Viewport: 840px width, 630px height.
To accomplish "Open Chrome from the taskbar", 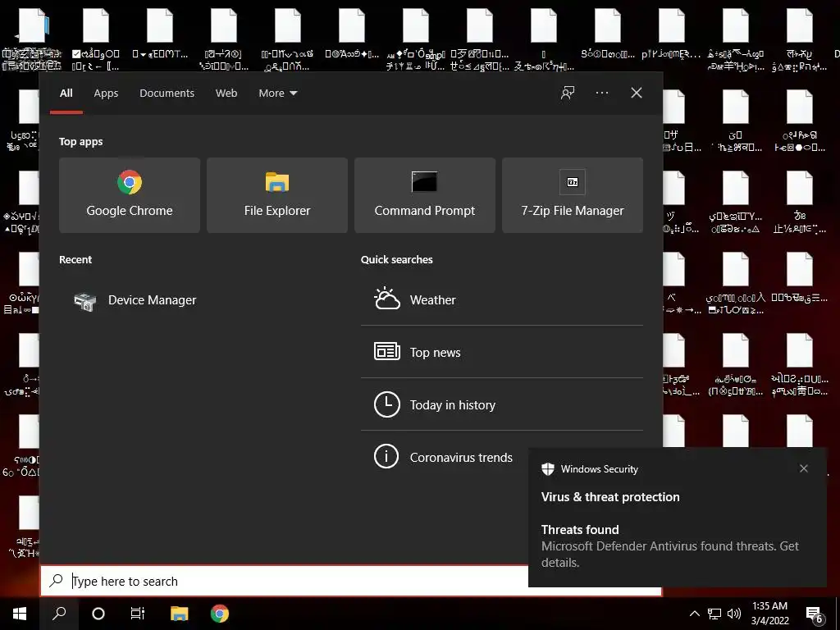I will tap(220, 614).
